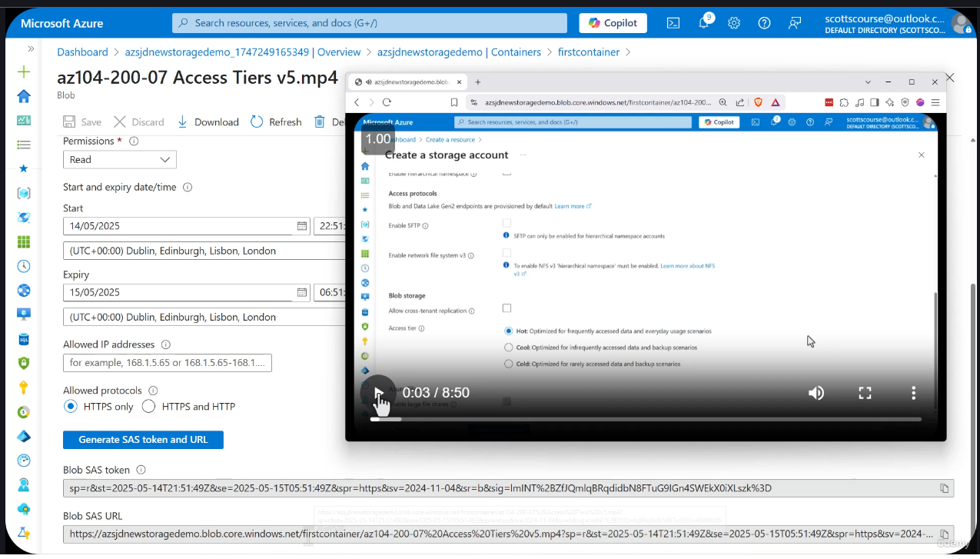The width and height of the screenshot is (980, 559).
Task: Open the video player options menu
Action: tap(912, 392)
